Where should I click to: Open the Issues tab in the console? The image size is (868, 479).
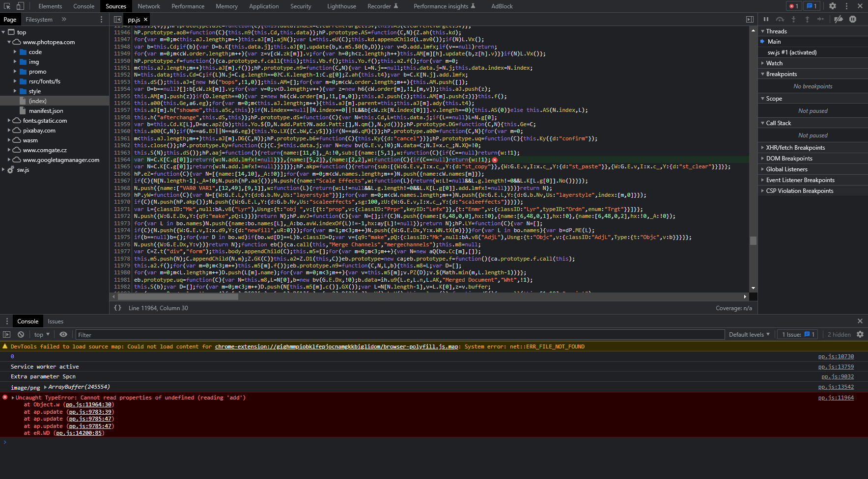tap(56, 321)
